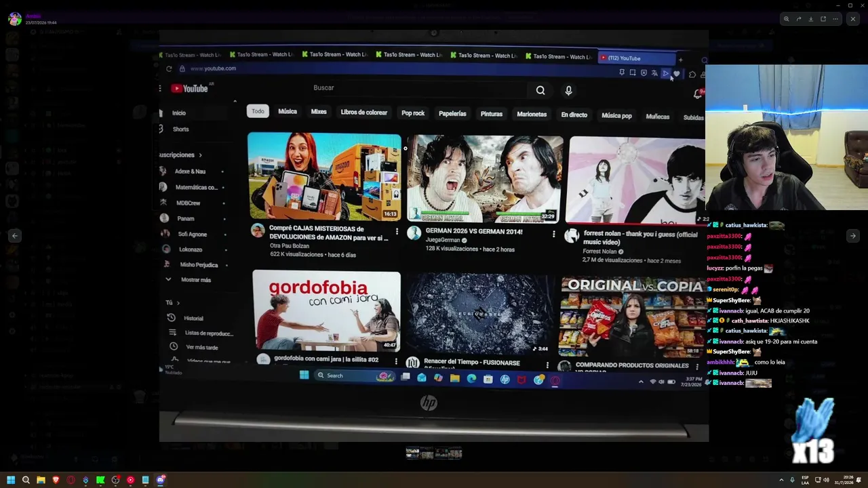Show hidden icons in the system tray
The height and width of the screenshot is (488, 868).
[781, 480]
